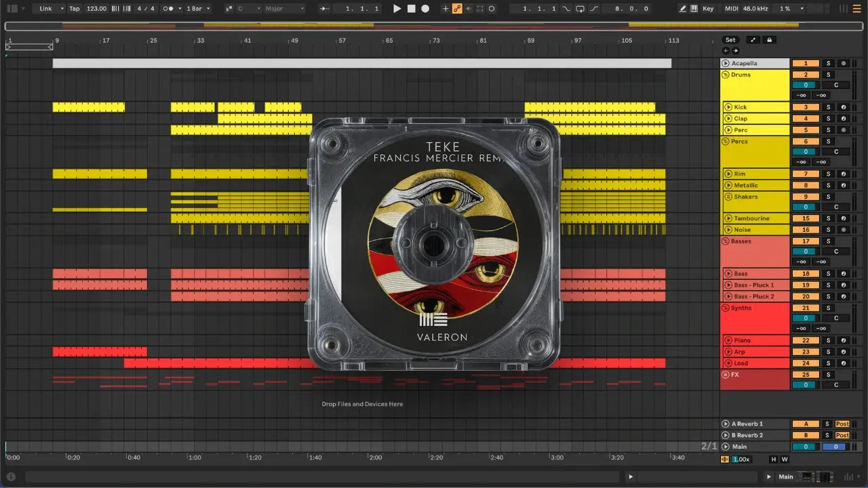Click the 48.0 kHz sample rate display
This screenshot has width=868, height=488.
tap(755, 9)
